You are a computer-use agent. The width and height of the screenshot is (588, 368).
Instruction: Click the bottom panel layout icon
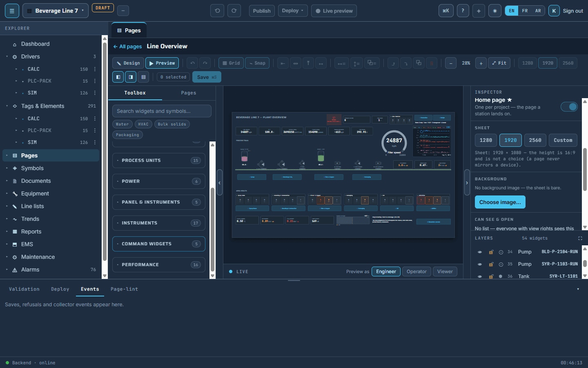(143, 77)
